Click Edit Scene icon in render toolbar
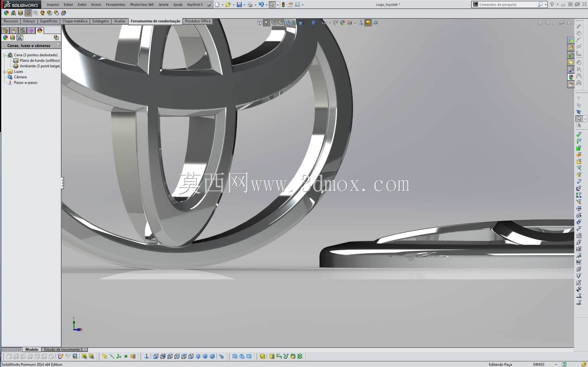The width and height of the screenshot is (588, 367). pyautogui.click(x=13, y=13)
